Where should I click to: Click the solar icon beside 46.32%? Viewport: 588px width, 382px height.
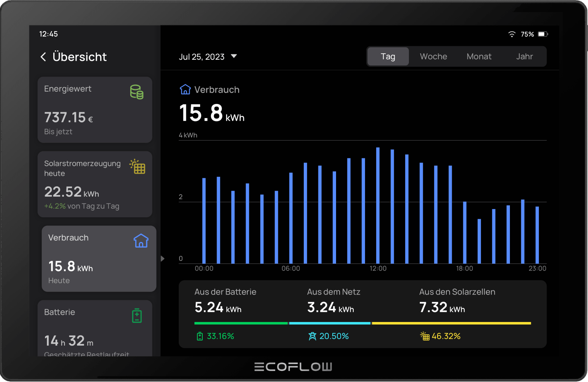[425, 336]
